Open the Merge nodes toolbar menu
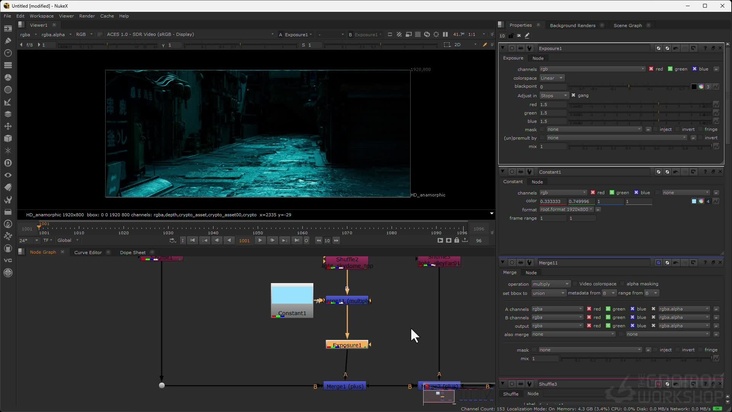Image resolution: width=732 pixels, height=412 pixels. pos(8,114)
